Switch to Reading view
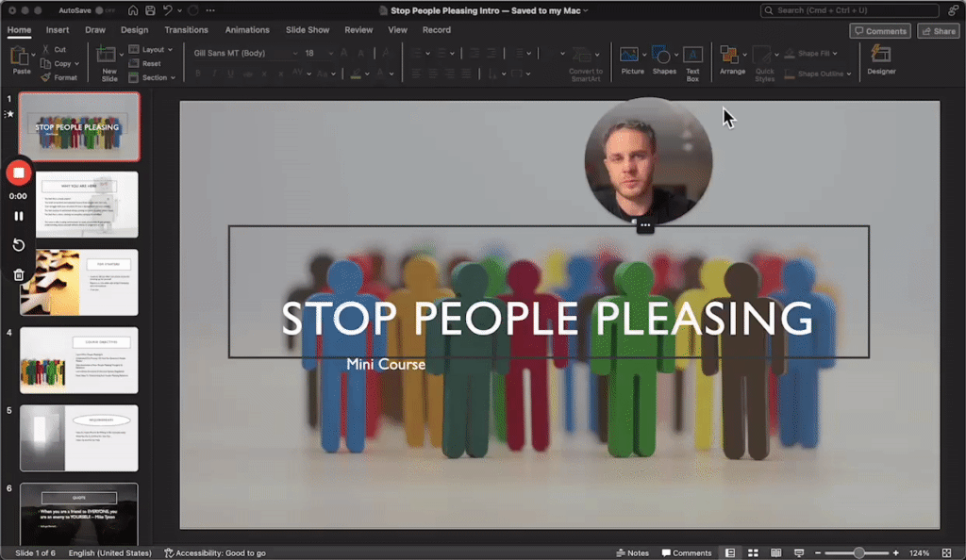 (x=774, y=552)
